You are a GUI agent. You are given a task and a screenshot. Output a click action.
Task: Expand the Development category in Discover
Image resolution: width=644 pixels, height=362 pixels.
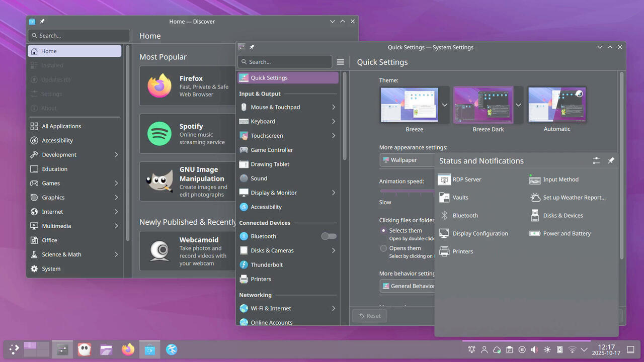point(116,155)
